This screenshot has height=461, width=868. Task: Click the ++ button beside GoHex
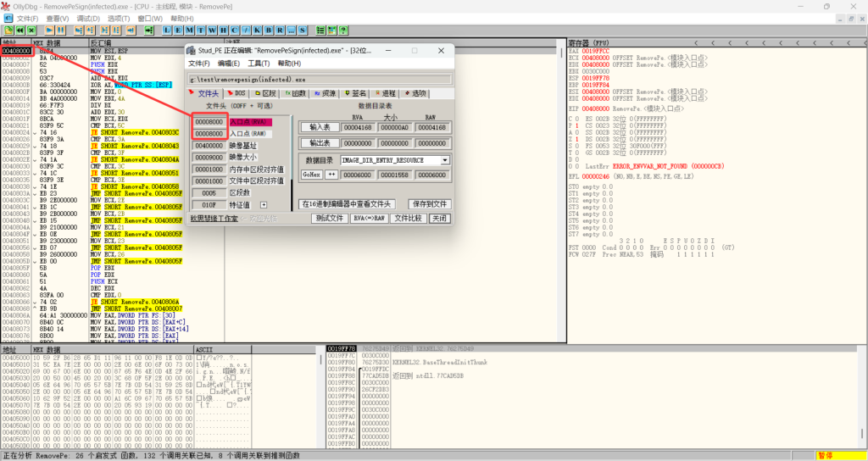pyautogui.click(x=331, y=174)
